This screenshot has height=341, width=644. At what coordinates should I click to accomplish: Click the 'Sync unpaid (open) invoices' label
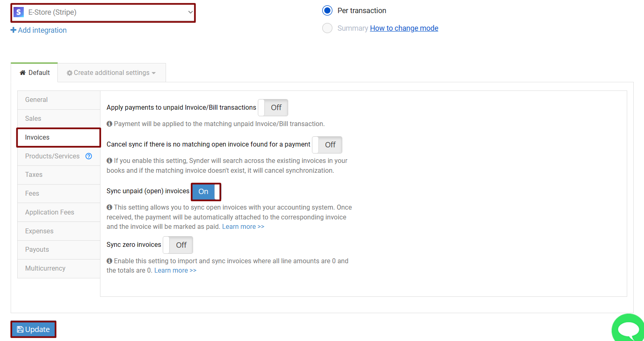(x=148, y=191)
